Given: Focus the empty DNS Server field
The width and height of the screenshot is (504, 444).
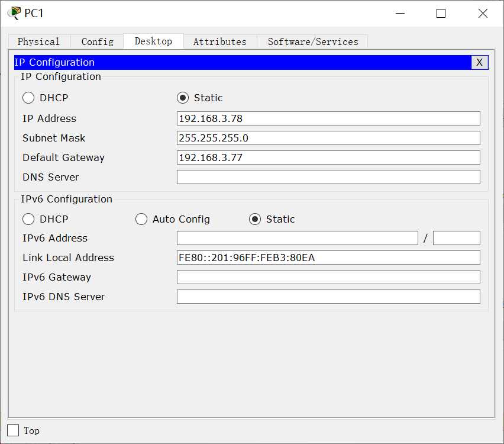Looking at the screenshot, I should 328,177.
